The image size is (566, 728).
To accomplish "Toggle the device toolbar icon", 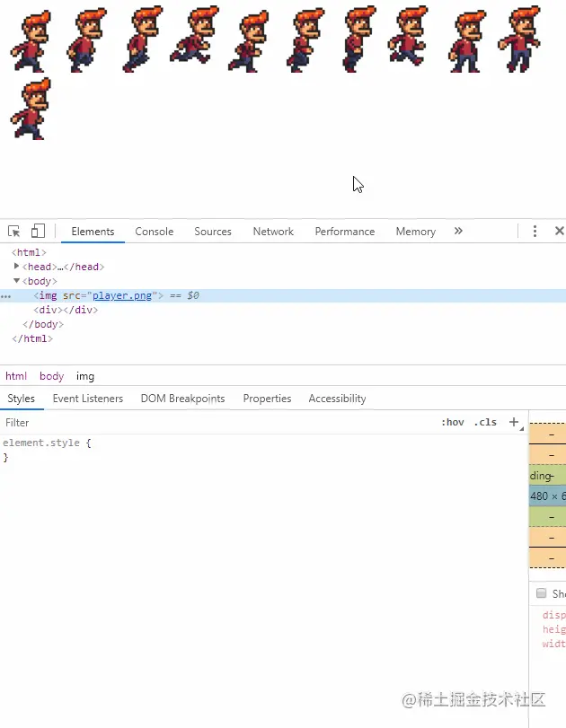I will [38, 231].
